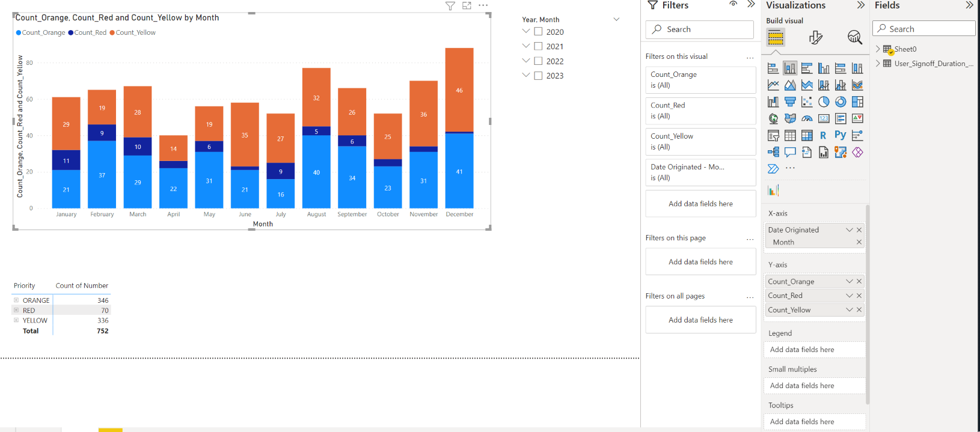Open the Year, Month slicer dropdown chevron
Viewport: 980px width, 432px height.
(x=616, y=19)
